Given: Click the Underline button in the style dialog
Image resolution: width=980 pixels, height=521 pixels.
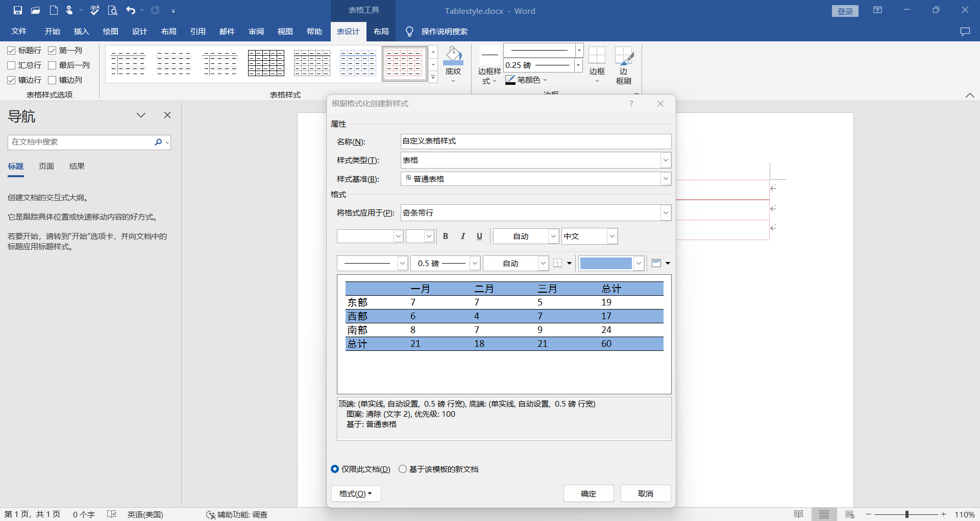Looking at the screenshot, I should (x=479, y=236).
